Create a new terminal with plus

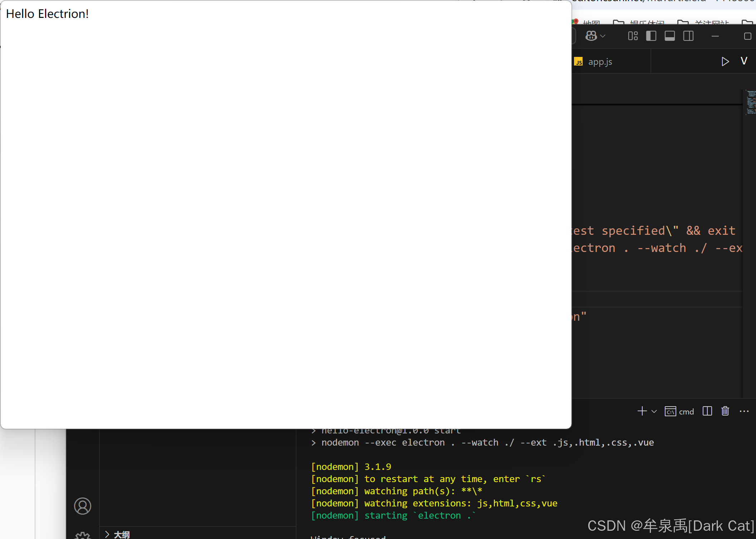(x=642, y=411)
